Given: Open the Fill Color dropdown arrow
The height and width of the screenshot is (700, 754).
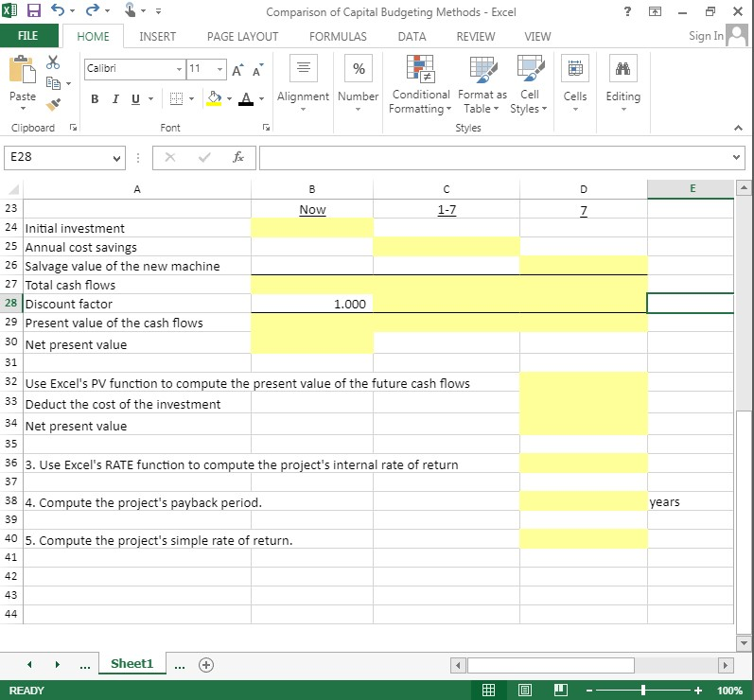Looking at the screenshot, I should pyautogui.click(x=229, y=99).
